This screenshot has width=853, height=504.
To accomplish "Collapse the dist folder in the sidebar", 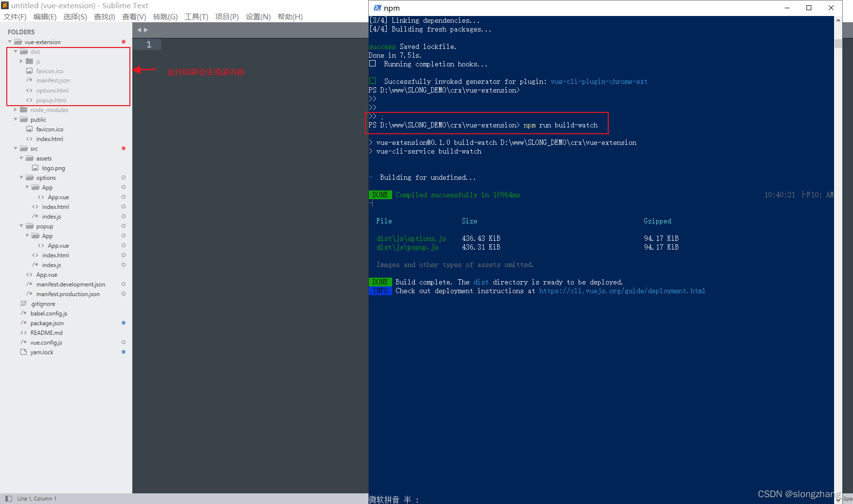I will (x=15, y=51).
